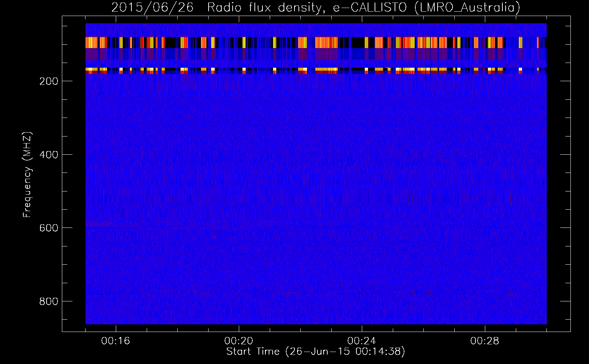Click the 800 frequency tick label
Viewport: 589px width, 364px height.
[x=48, y=301]
